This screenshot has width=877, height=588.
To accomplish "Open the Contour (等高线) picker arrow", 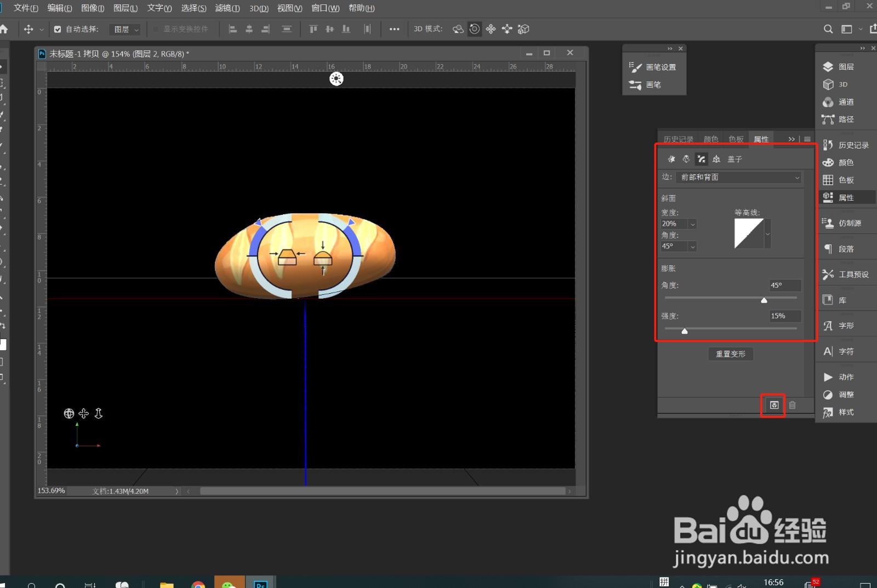I will pos(767,233).
